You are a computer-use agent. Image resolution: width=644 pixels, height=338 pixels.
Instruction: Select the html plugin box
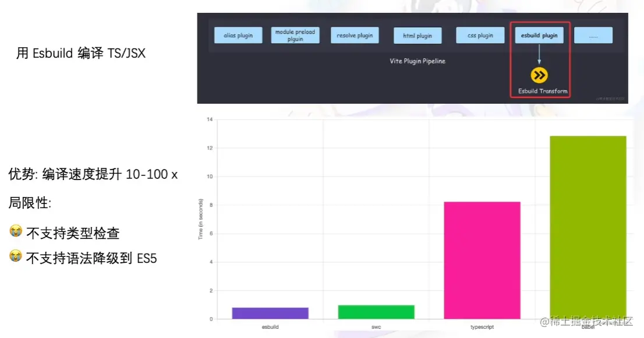[x=417, y=36]
